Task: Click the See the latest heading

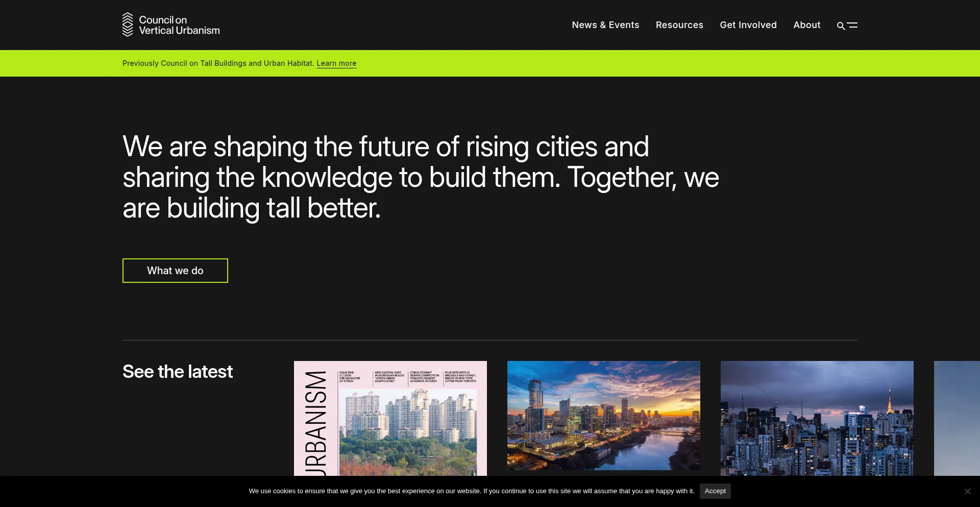Action: click(x=177, y=371)
